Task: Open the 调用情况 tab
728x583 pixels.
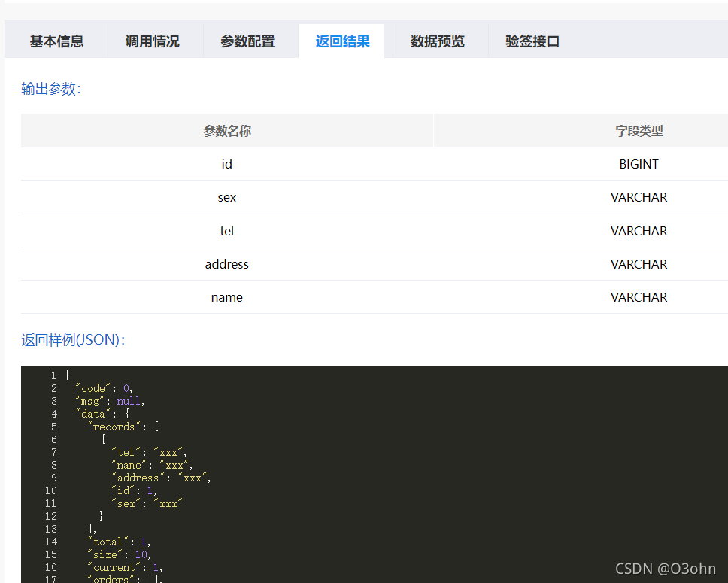Action: point(152,41)
